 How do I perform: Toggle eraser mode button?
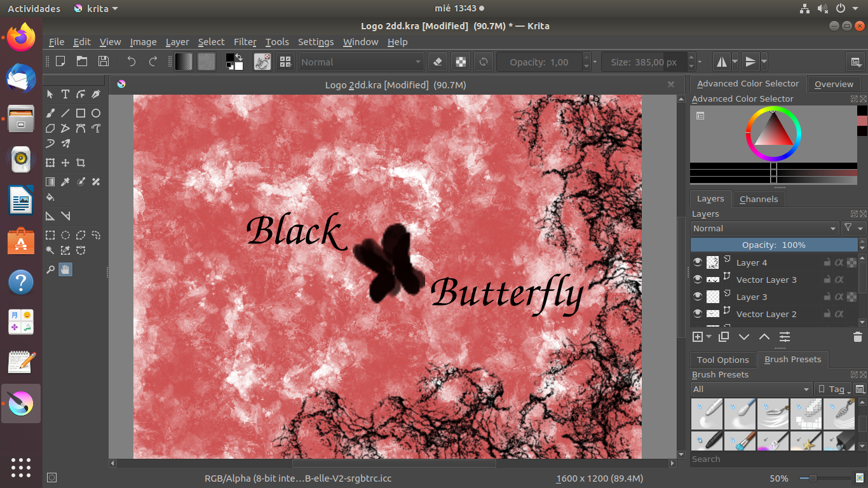click(x=437, y=62)
